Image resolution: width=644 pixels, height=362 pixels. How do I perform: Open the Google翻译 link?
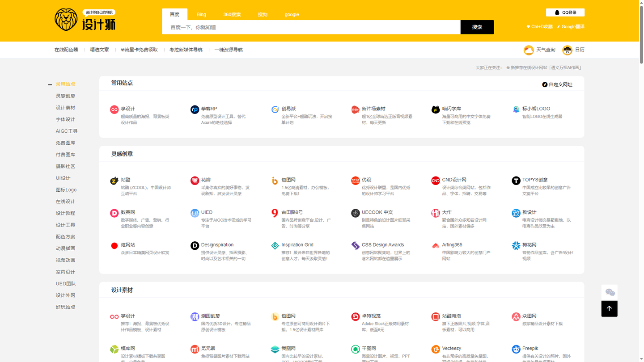pos(571,27)
